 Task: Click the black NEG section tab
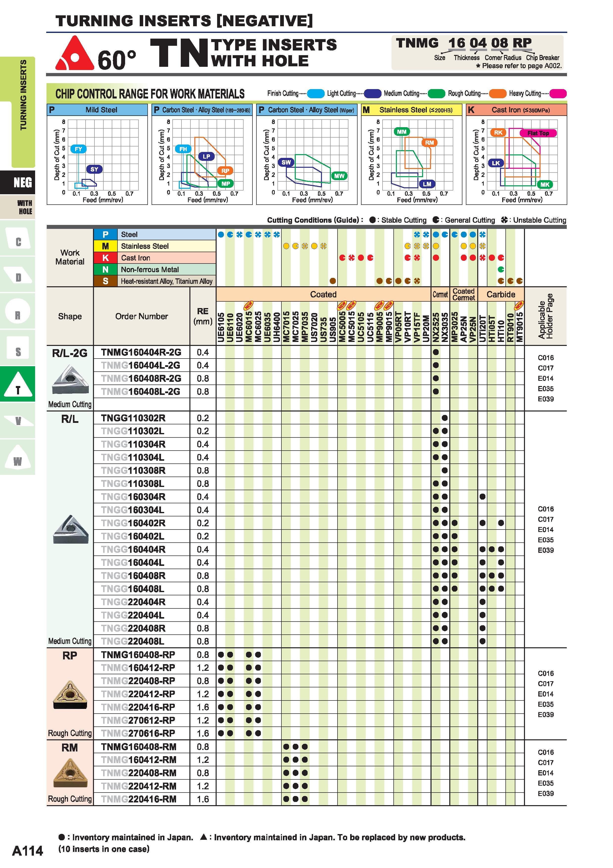coord(17,182)
